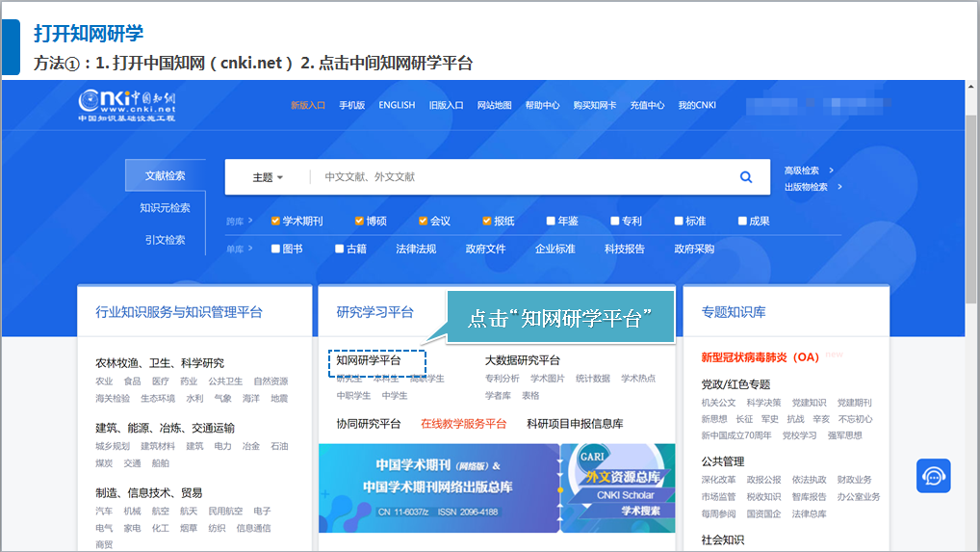980x552 pixels.
Task: Toggle 学术期刊 checkbox
Action: pyautogui.click(x=275, y=221)
